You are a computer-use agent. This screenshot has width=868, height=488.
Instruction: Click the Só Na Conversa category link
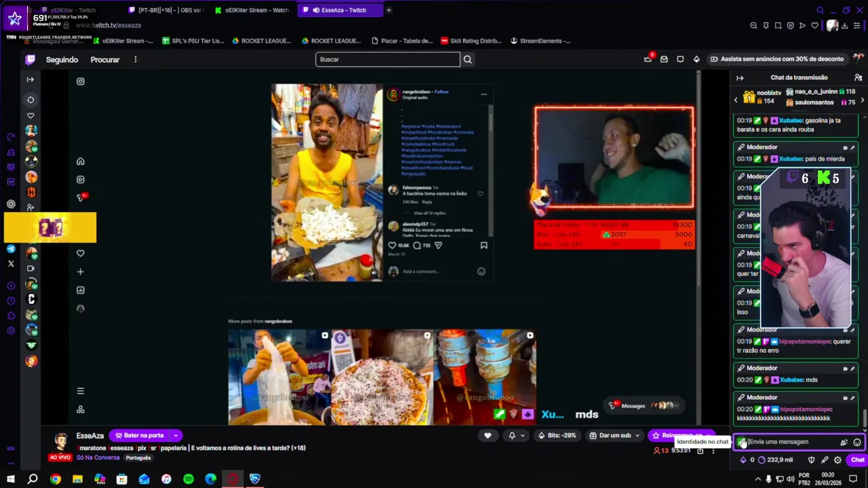click(x=98, y=457)
